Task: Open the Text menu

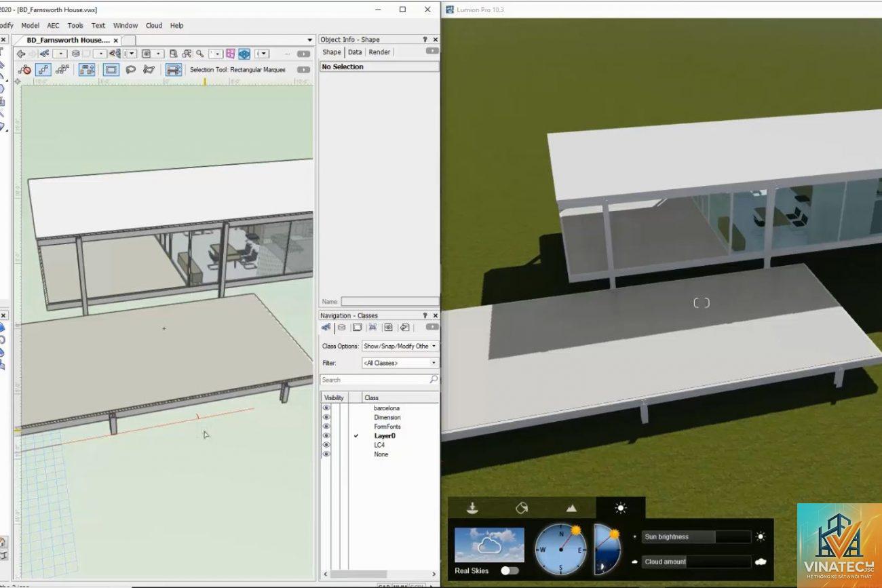Action: click(x=98, y=26)
